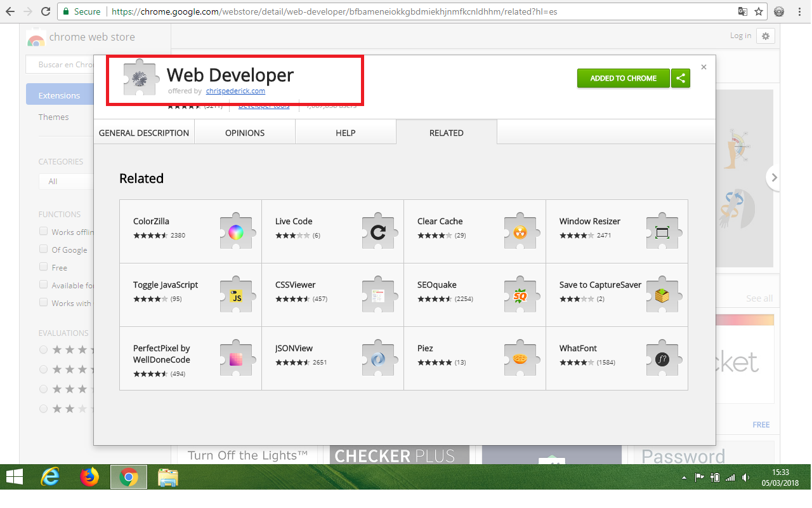The width and height of the screenshot is (812, 508).
Task: Select Extensions in the sidebar
Action: pos(60,95)
